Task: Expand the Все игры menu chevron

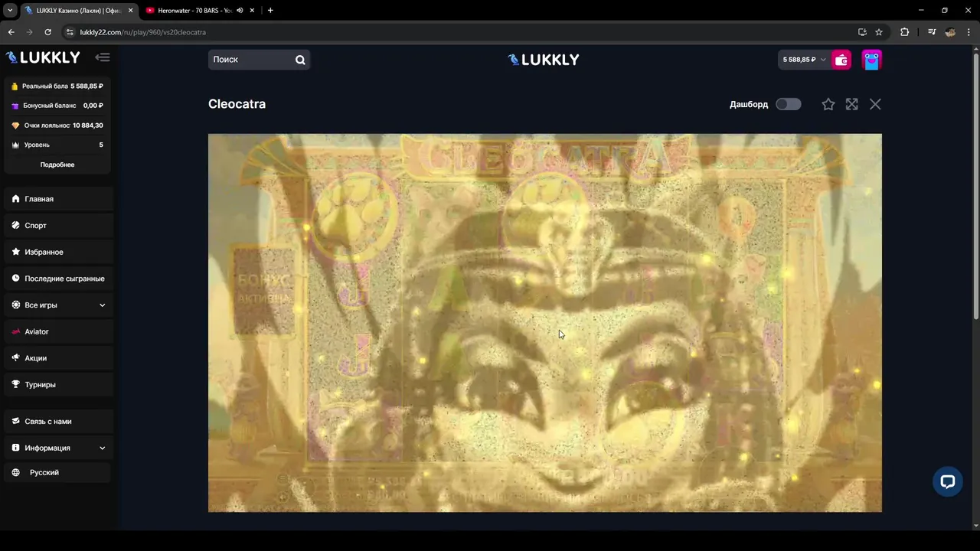Action: 103,305
